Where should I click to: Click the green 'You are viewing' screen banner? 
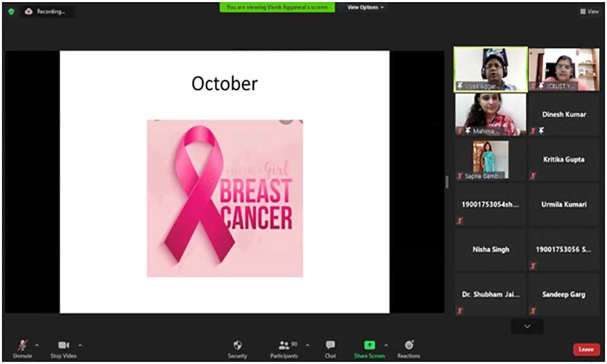pyautogui.click(x=277, y=7)
